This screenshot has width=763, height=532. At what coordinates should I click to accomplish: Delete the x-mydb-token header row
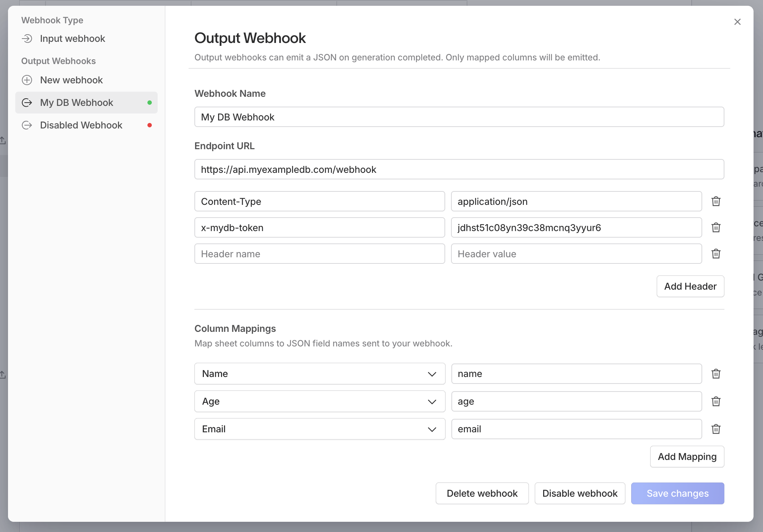pos(716,227)
